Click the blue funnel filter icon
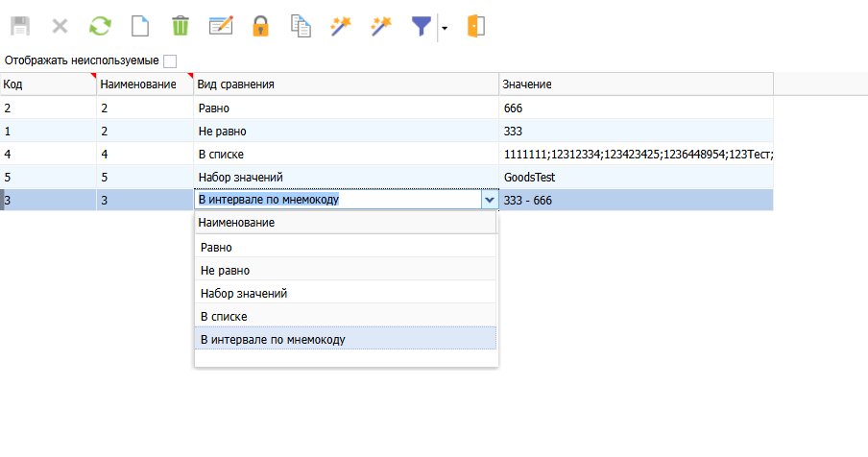The width and height of the screenshot is (868, 457). [421, 26]
